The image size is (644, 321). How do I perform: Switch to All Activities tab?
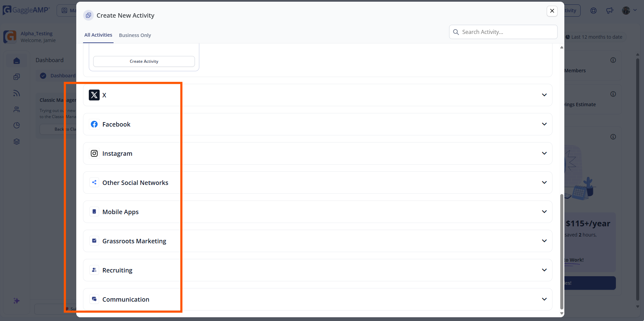point(98,35)
